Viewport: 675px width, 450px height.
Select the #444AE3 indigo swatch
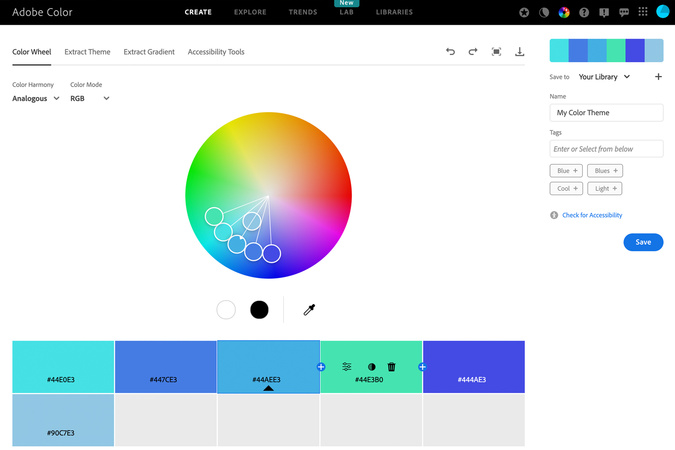474,366
